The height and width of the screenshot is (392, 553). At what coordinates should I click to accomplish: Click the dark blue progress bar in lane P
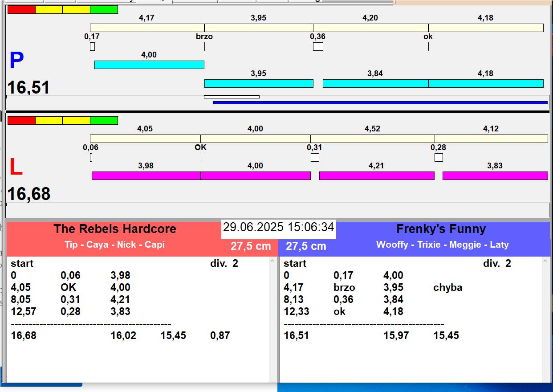tap(380, 102)
